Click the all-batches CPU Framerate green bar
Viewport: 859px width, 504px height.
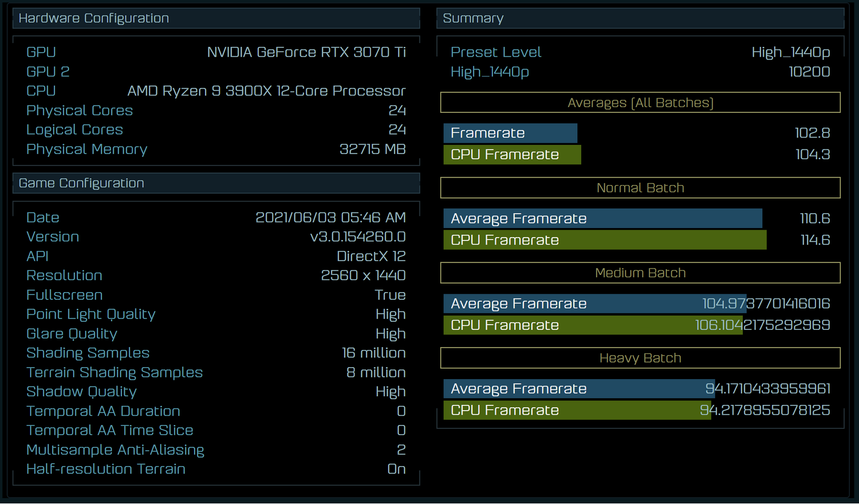(513, 155)
